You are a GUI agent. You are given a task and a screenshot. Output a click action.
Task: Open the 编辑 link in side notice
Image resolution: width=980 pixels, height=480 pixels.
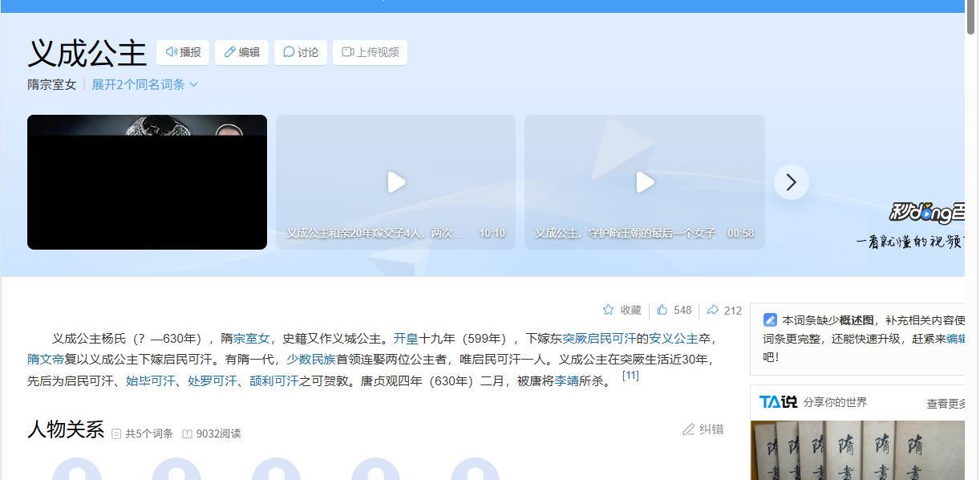tap(955, 339)
